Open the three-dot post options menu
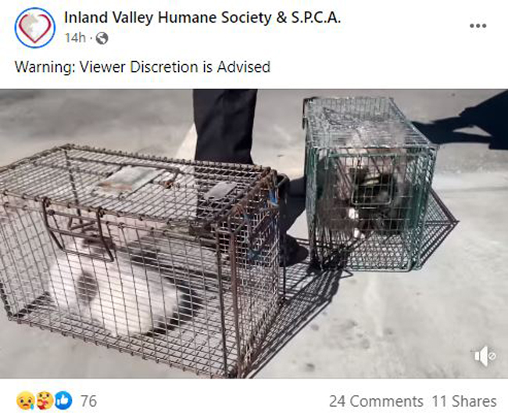 [x=478, y=26]
